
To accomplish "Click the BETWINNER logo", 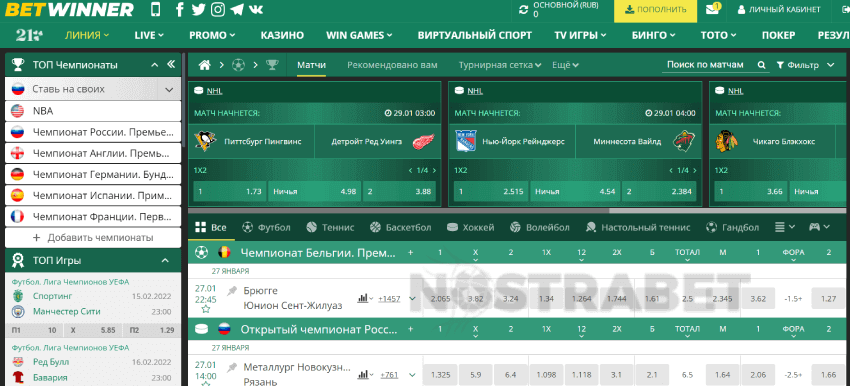I will pos(68,9).
